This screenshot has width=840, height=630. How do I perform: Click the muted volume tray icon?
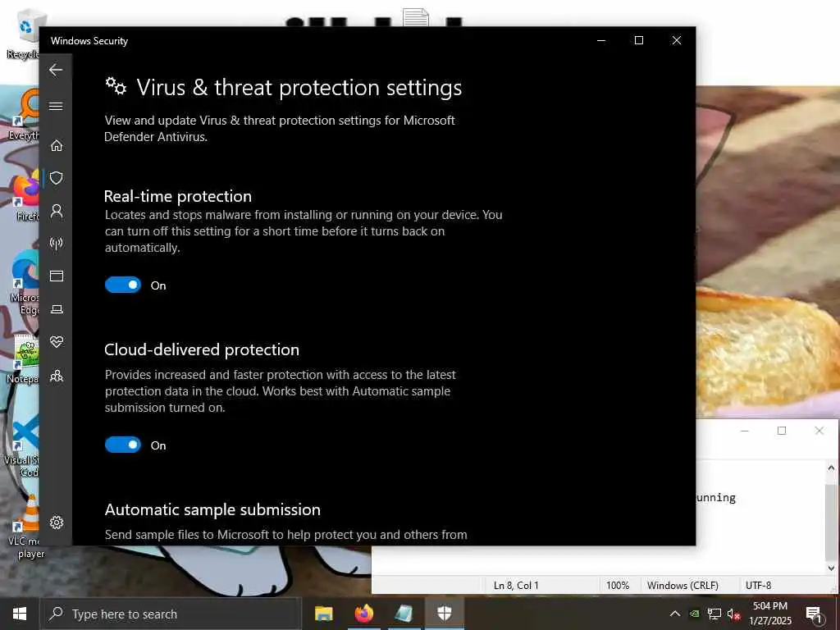[x=734, y=614]
